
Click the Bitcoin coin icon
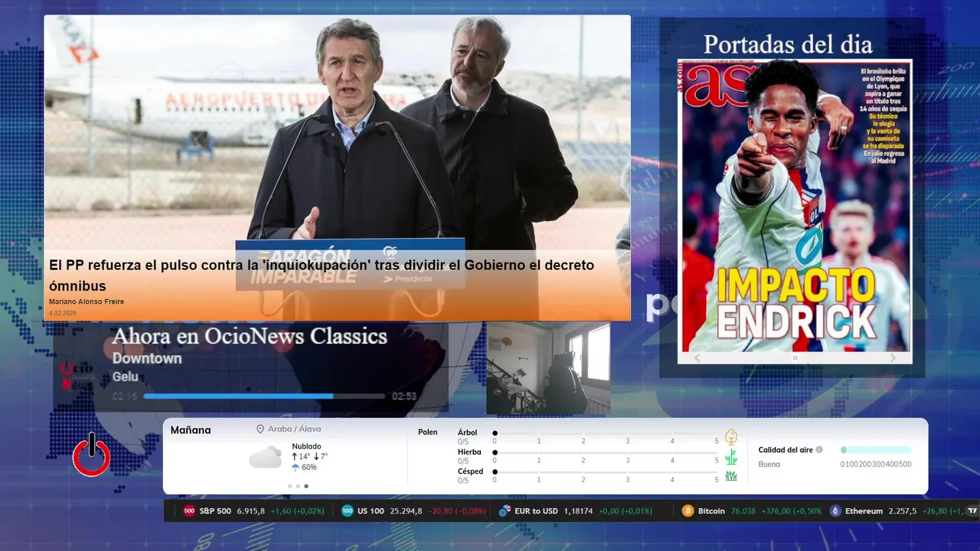tap(688, 511)
